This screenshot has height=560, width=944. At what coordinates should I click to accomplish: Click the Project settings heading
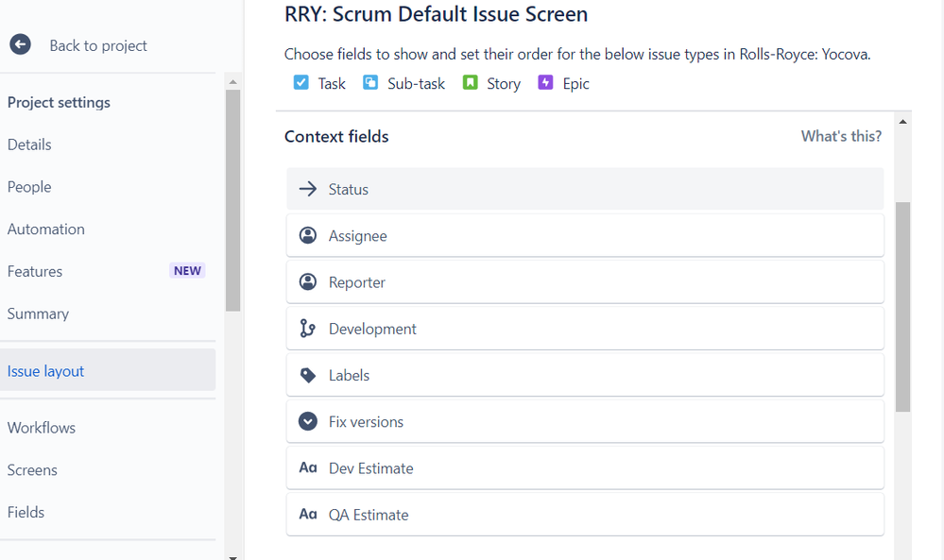pos(59,102)
